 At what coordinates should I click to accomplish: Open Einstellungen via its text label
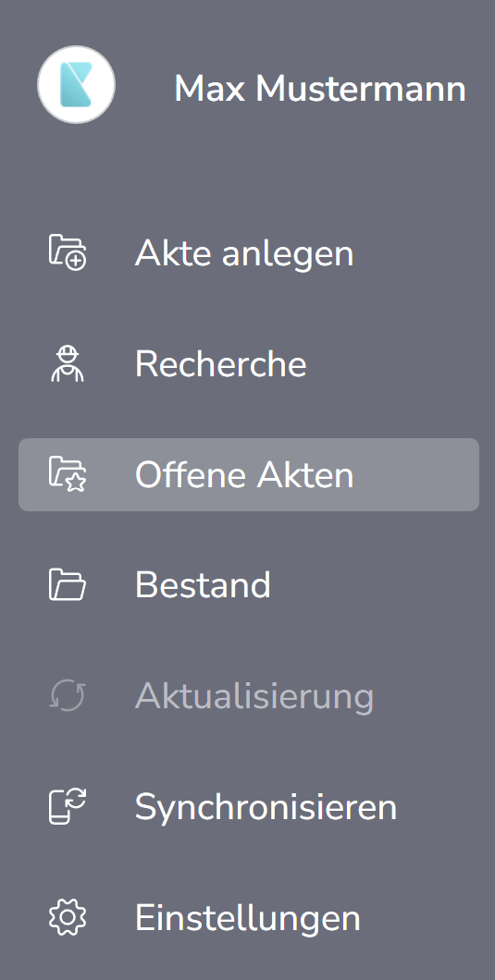pos(249,918)
